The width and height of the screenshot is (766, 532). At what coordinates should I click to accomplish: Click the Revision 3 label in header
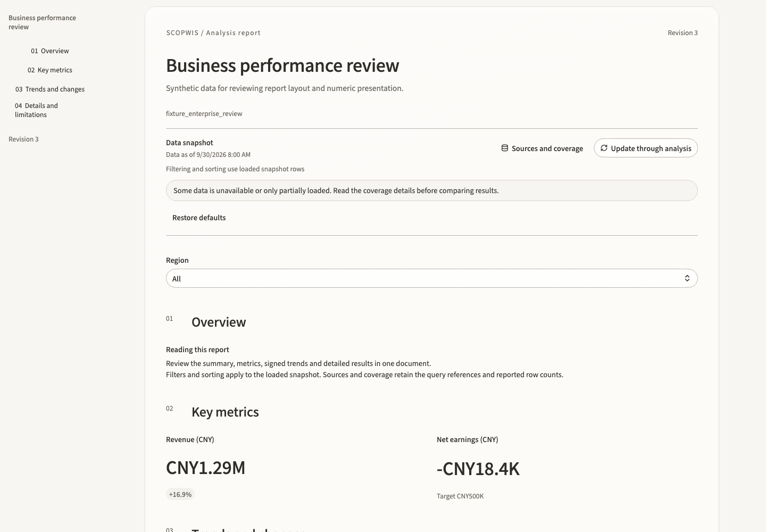pos(683,33)
